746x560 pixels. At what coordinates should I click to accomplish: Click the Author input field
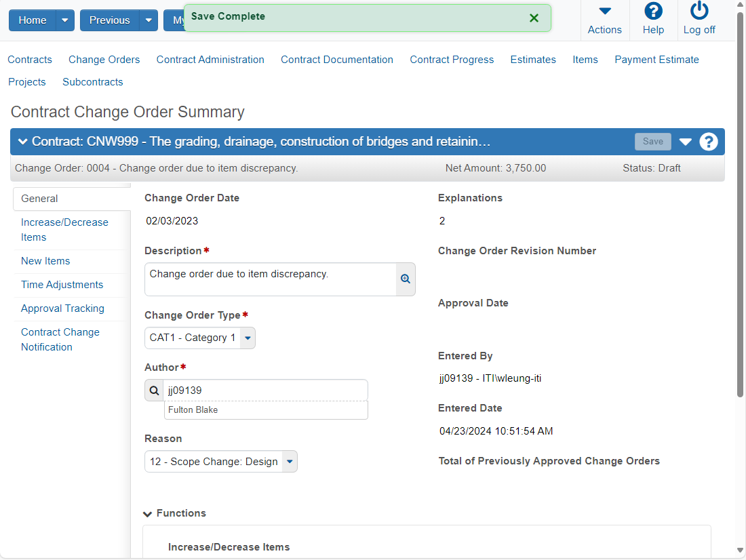pyautogui.click(x=265, y=391)
